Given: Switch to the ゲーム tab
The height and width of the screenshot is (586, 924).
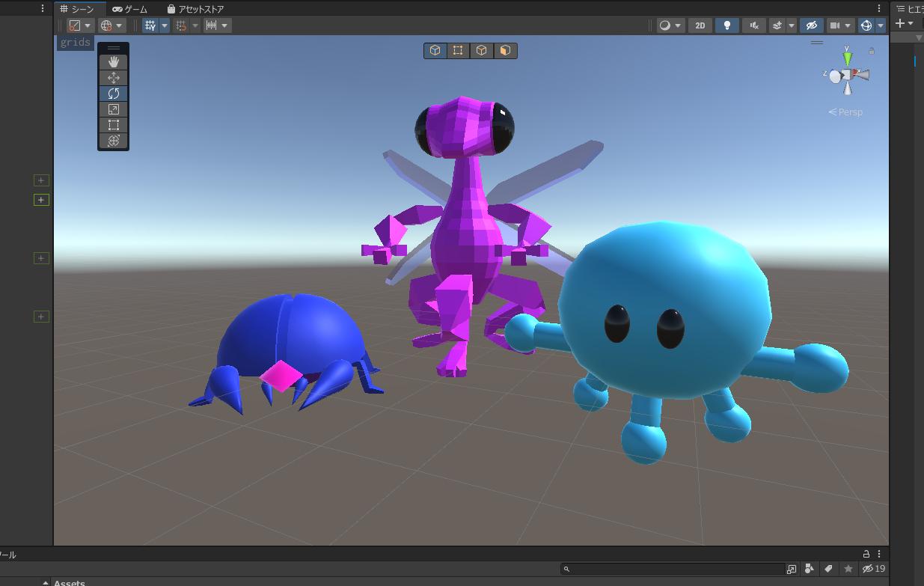Looking at the screenshot, I should pos(129,9).
